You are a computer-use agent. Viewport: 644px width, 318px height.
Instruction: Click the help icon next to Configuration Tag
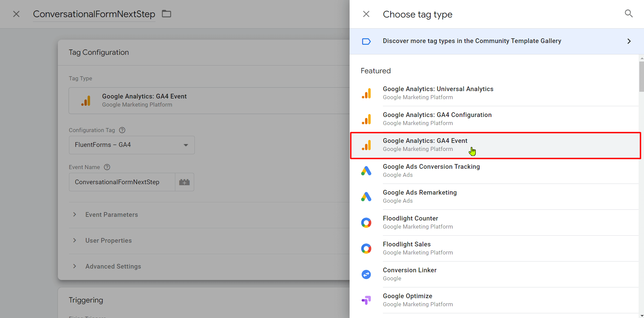coord(122,130)
